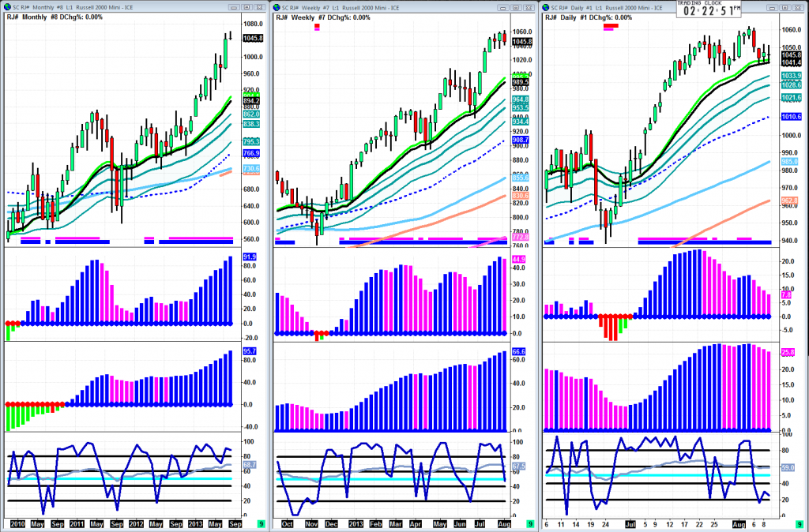
Task: Click the green 9 box under the Daily chart
Action: click(x=801, y=523)
